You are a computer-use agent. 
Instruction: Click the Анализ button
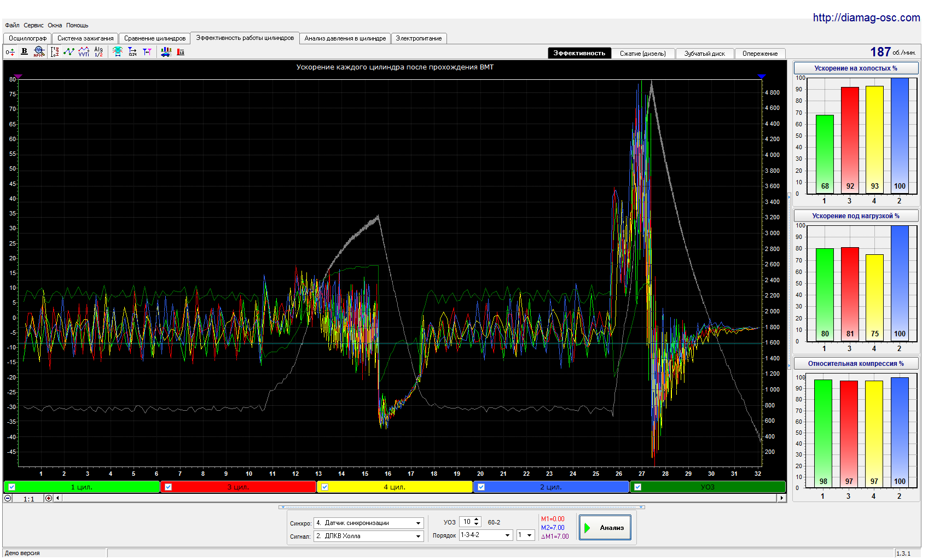pos(605,528)
